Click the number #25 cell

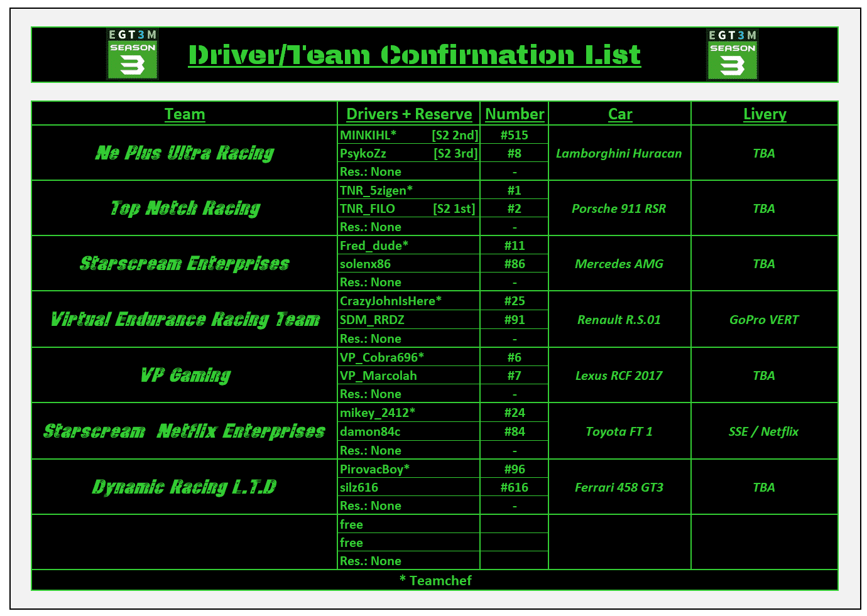pos(515,301)
